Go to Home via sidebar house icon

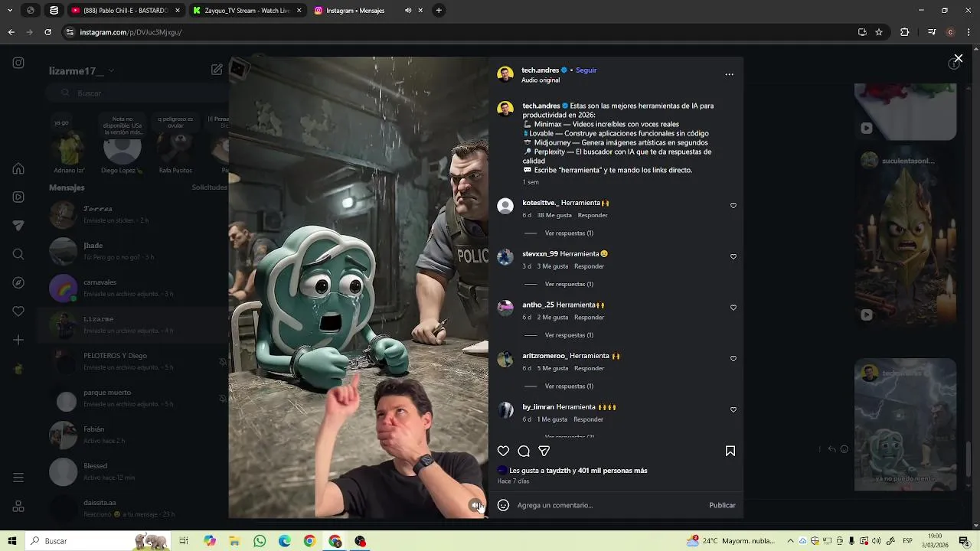point(18,169)
